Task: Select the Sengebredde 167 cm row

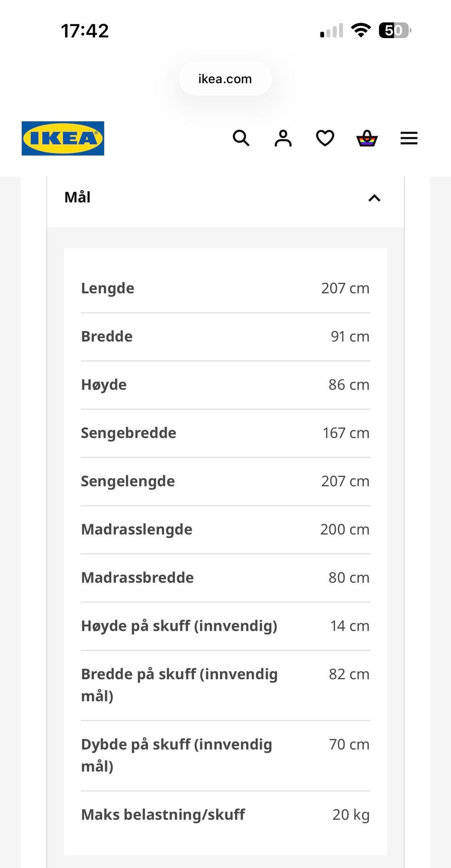Action: 225,433
